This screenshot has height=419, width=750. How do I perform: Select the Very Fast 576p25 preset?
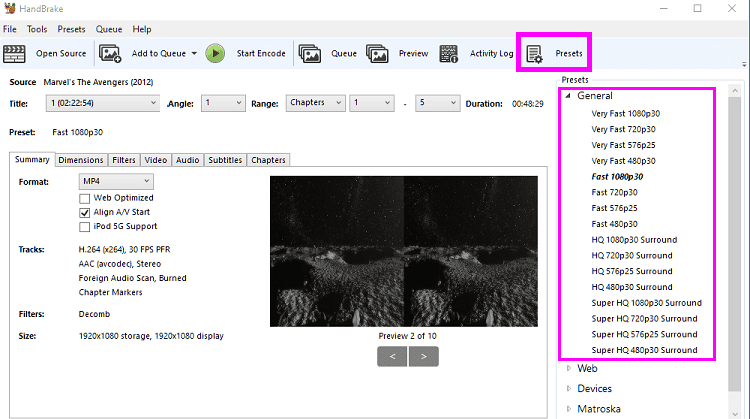click(x=623, y=145)
